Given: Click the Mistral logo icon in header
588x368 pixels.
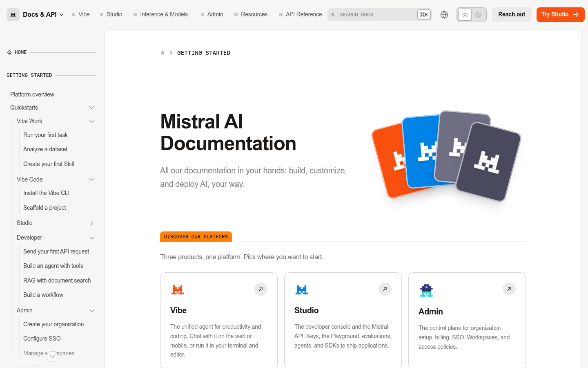Looking at the screenshot, I should pos(13,15).
